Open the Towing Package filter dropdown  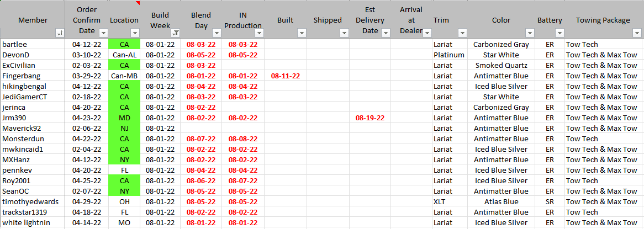point(636,33)
